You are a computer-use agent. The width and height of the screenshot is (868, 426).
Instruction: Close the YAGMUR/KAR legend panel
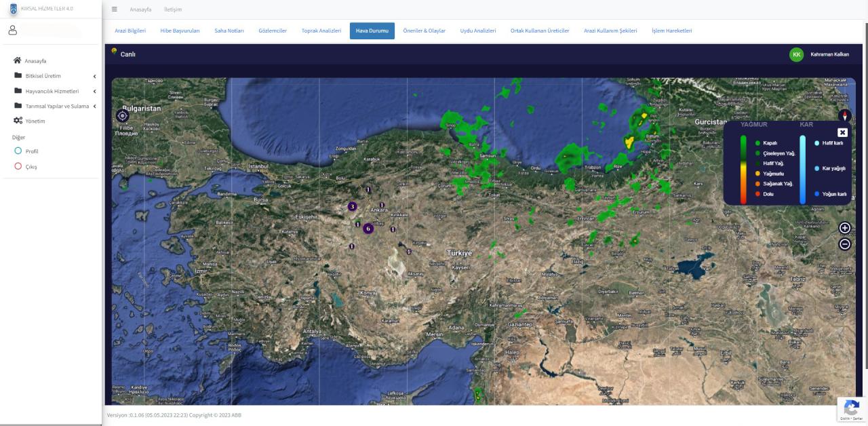pyautogui.click(x=842, y=132)
